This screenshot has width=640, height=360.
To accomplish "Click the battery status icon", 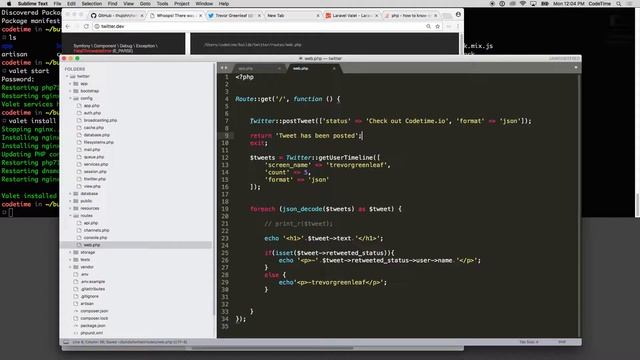I will [x=544, y=4].
